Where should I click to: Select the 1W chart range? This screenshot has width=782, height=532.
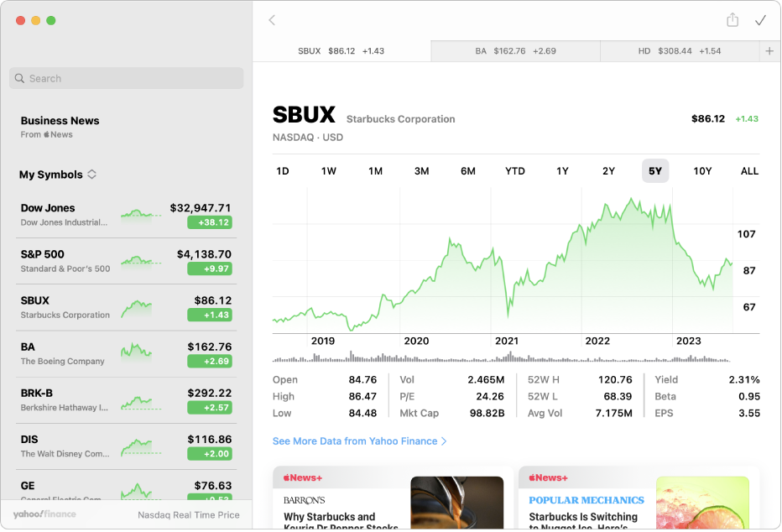(x=329, y=171)
